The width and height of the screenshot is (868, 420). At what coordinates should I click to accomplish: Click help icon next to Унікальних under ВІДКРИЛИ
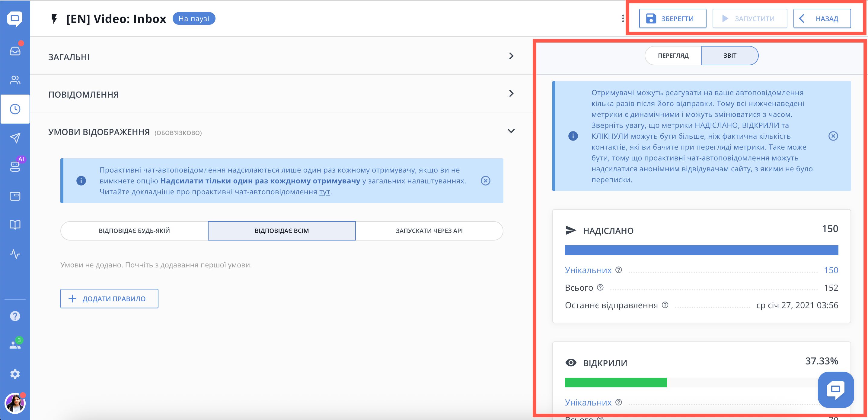click(619, 402)
